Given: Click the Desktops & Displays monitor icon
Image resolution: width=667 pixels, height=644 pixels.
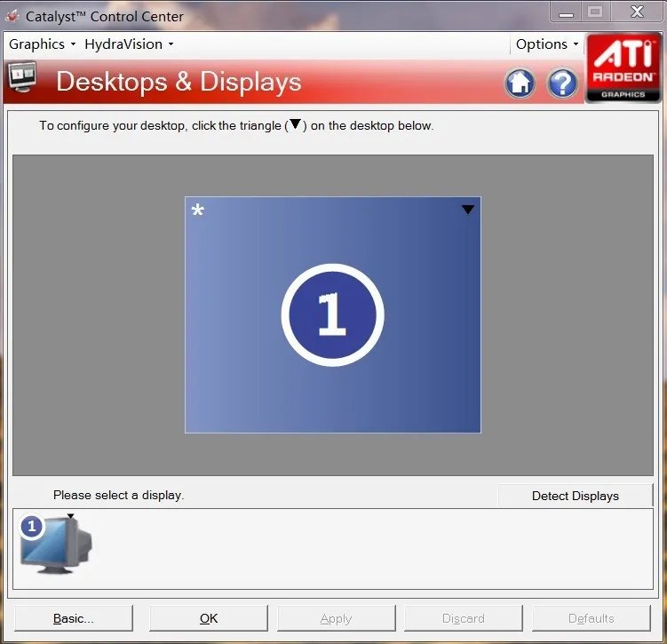Looking at the screenshot, I should [x=22, y=76].
